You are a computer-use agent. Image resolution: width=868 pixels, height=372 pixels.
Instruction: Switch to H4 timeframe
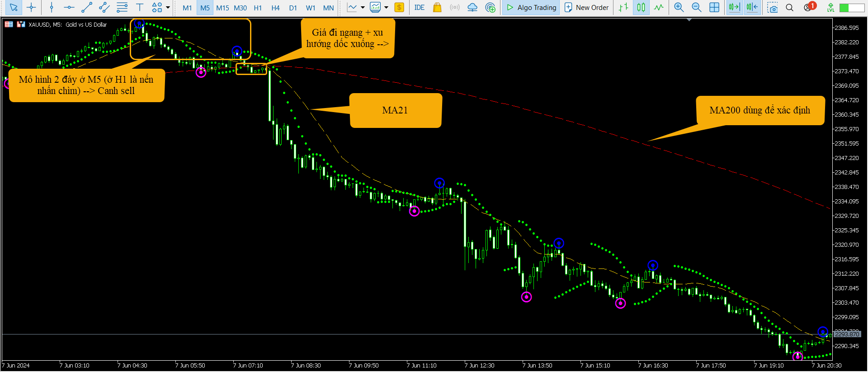[275, 8]
